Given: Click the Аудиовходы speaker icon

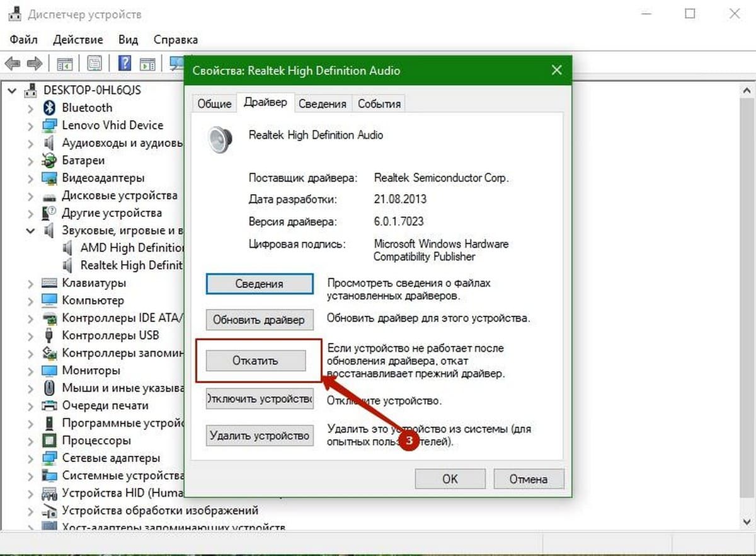Looking at the screenshot, I should point(49,143).
